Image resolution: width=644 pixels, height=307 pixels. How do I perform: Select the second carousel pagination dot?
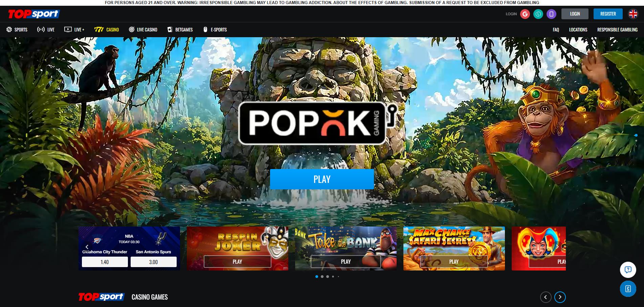click(322, 277)
